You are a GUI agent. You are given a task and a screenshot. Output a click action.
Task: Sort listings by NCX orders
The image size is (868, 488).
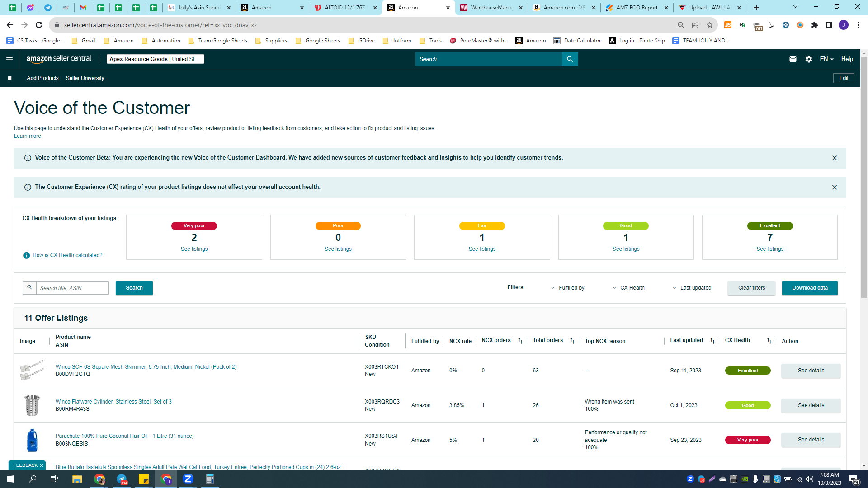point(520,341)
